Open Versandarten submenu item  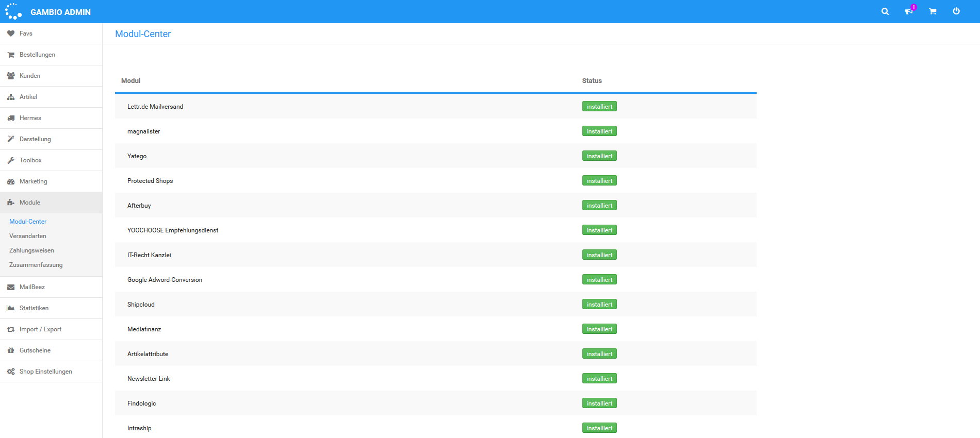28,236
